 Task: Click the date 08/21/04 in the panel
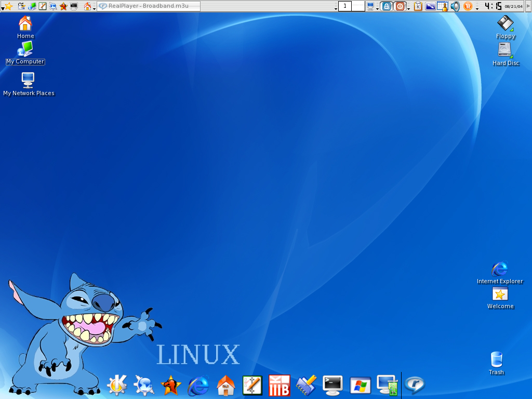tap(514, 6)
